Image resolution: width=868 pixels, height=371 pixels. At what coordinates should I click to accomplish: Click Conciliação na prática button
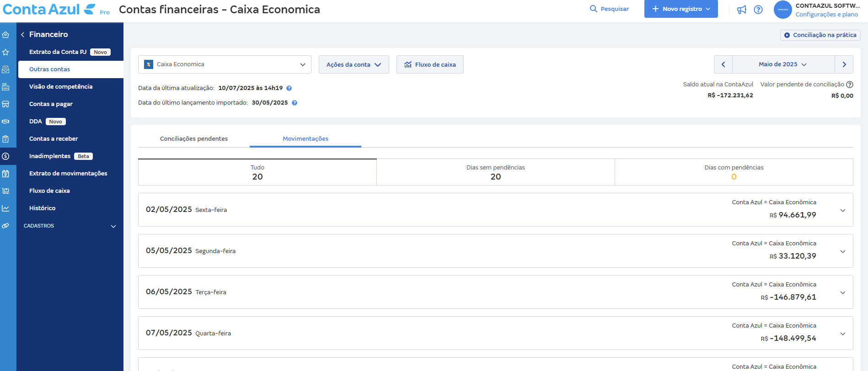click(x=820, y=35)
